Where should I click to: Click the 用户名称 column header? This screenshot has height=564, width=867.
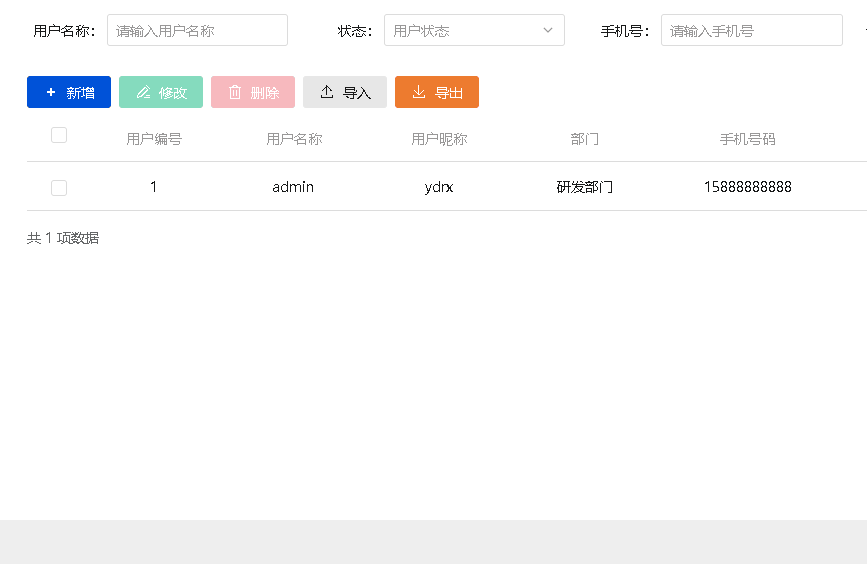tap(294, 139)
